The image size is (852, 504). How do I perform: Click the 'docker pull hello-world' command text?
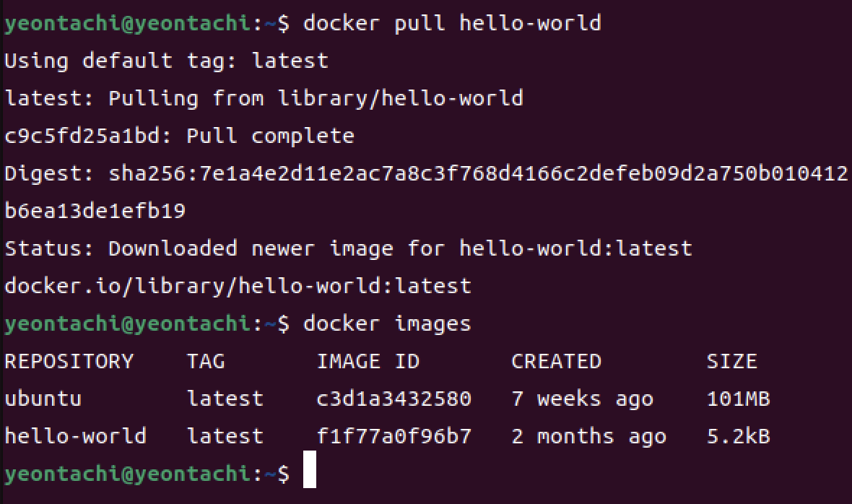point(452,23)
